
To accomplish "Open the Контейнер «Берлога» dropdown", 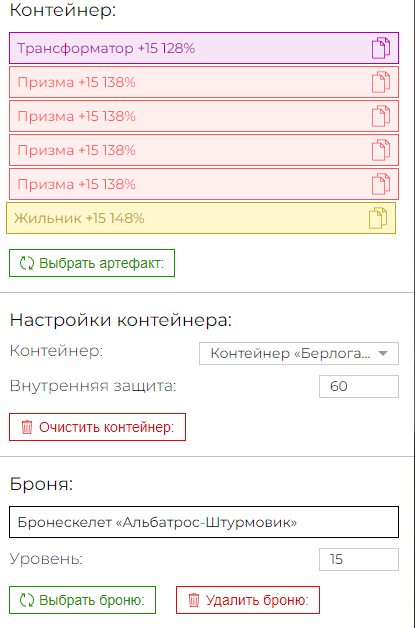I will pos(299,353).
